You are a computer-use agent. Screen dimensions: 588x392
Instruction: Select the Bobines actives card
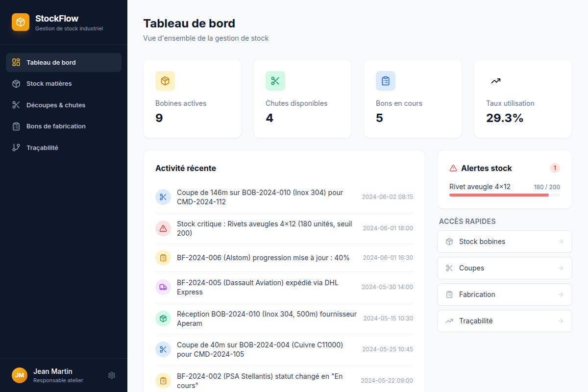click(x=192, y=98)
